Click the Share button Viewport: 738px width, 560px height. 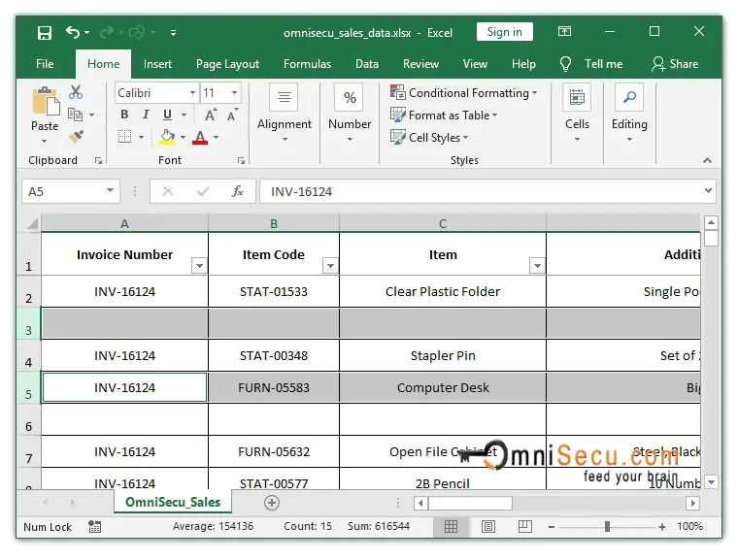coord(676,64)
